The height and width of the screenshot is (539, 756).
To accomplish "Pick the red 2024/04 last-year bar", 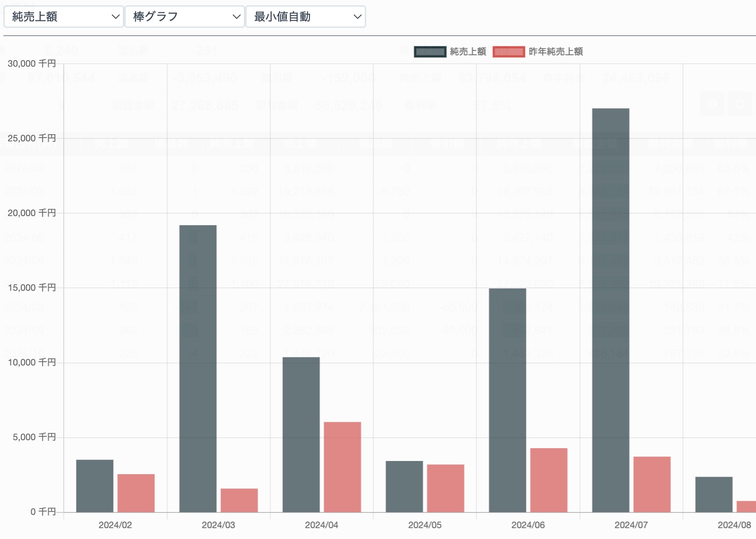I will [343, 467].
